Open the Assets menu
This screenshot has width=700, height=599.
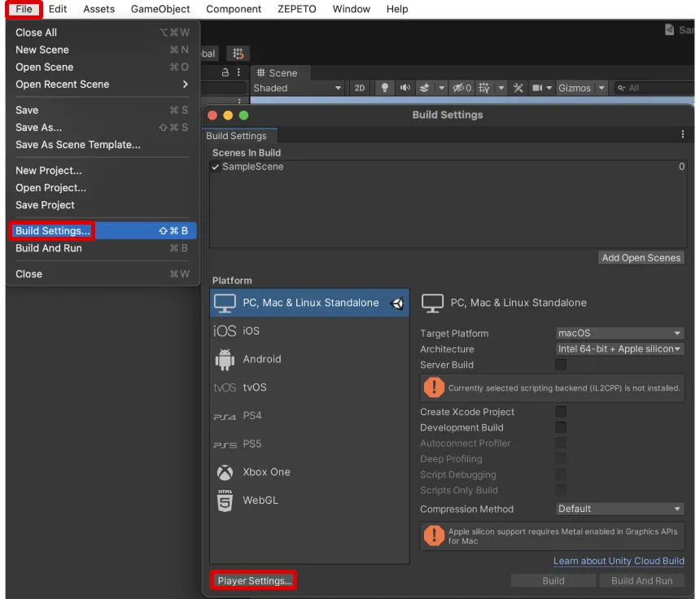(x=98, y=9)
